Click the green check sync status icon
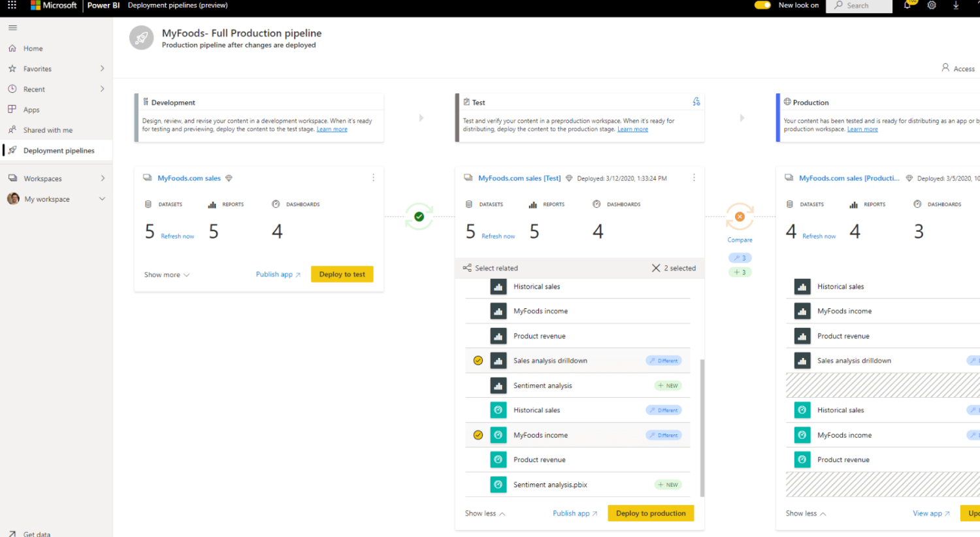The height and width of the screenshot is (537, 980). (x=419, y=217)
